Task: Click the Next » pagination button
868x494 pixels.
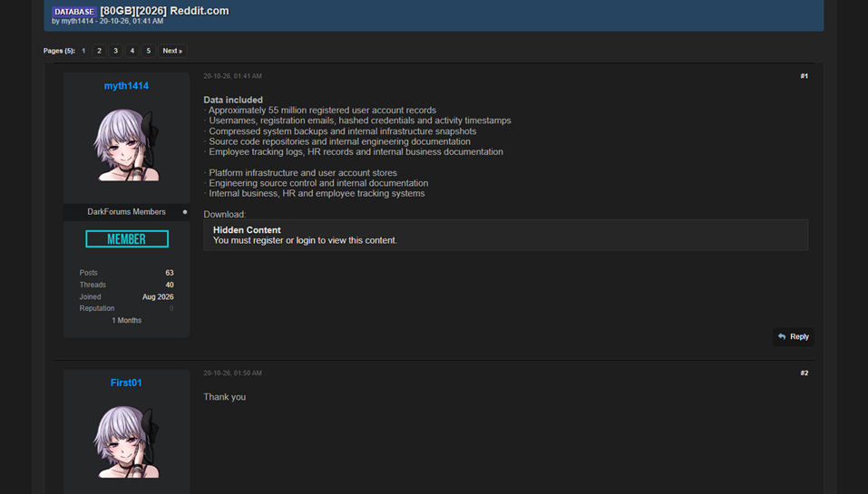Action: 172,51
